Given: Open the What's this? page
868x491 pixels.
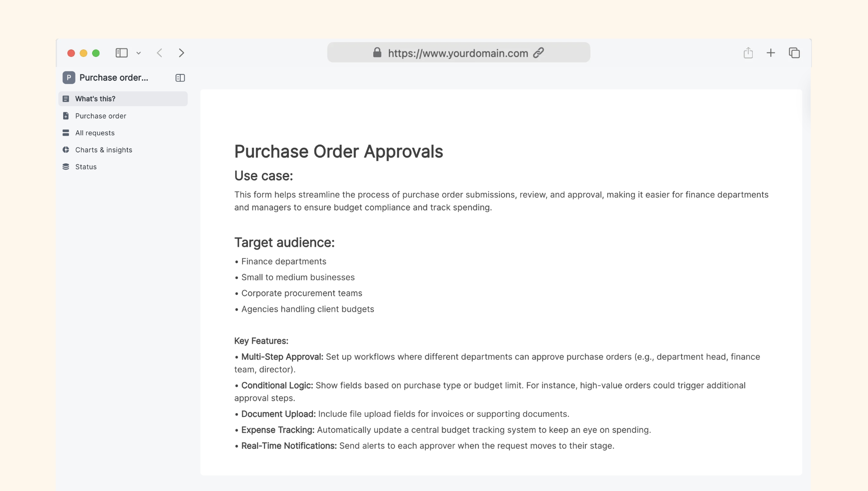Looking at the screenshot, I should point(123,99).
